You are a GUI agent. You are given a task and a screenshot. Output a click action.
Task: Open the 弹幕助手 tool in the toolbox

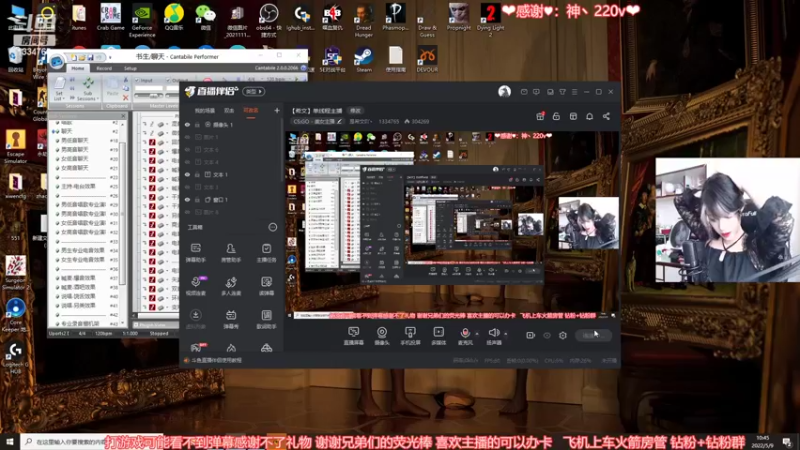tap(195, 253)
